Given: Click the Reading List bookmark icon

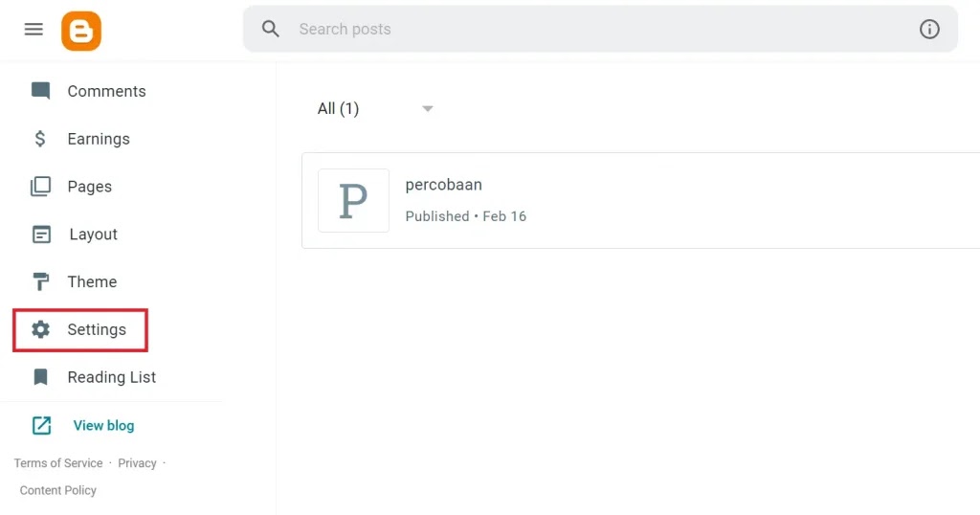Looking at the screenshot, I should pos(40,377).
